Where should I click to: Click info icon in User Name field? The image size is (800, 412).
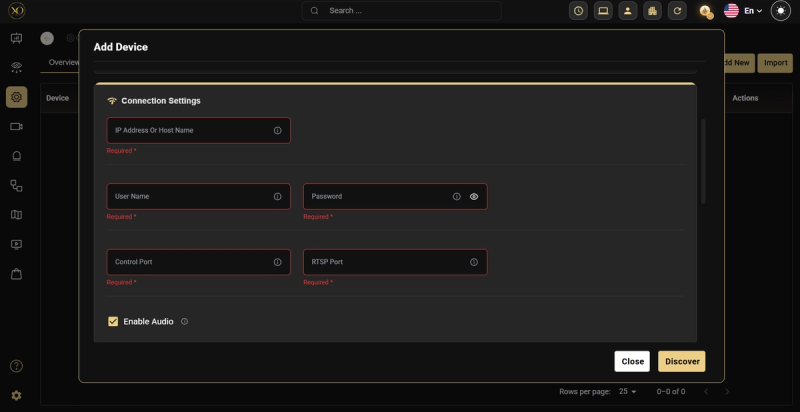[278, 196]
